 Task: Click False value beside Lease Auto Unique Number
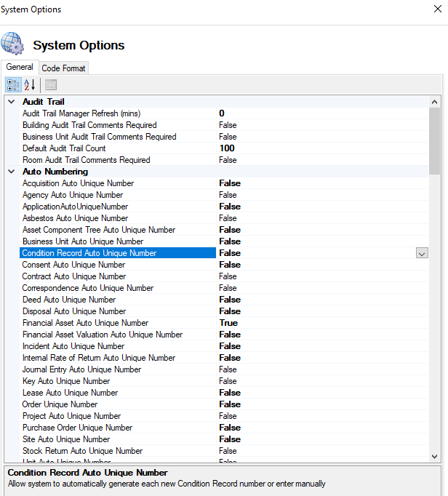(x=230, y=393)
